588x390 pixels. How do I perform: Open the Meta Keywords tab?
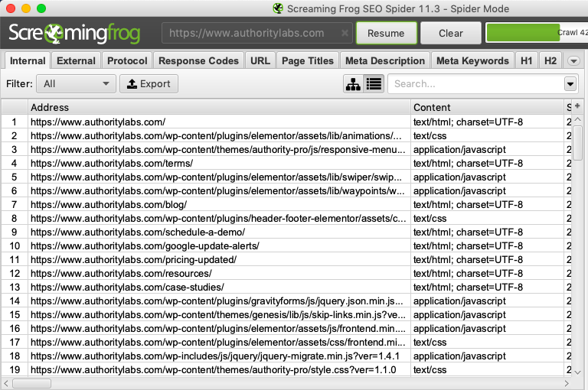[472, 60]
